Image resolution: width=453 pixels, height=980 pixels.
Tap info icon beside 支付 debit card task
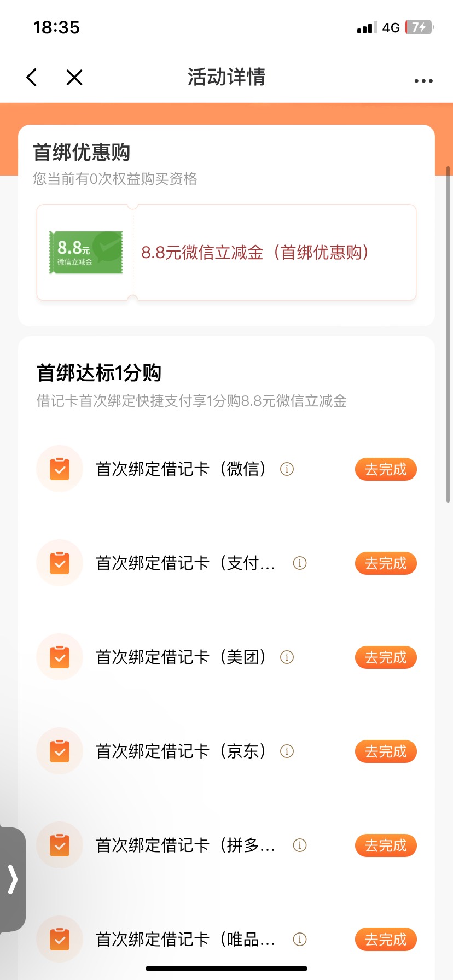click(300, 563)
